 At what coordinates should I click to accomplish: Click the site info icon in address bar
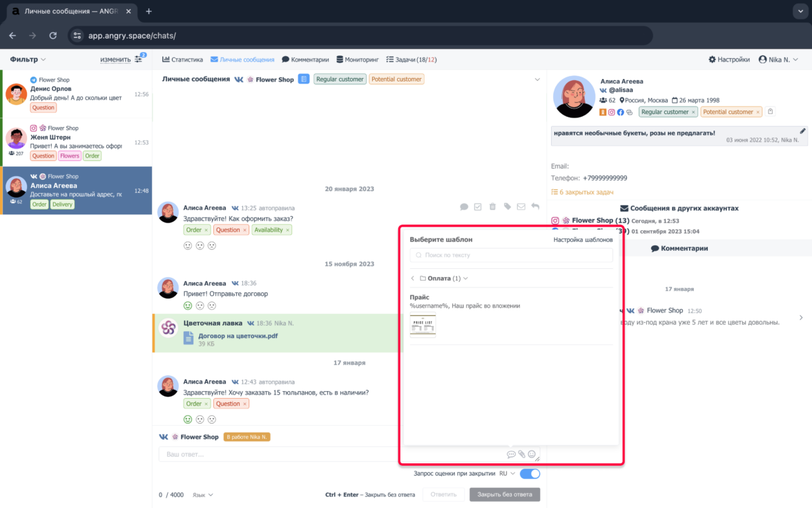[77, 36]
